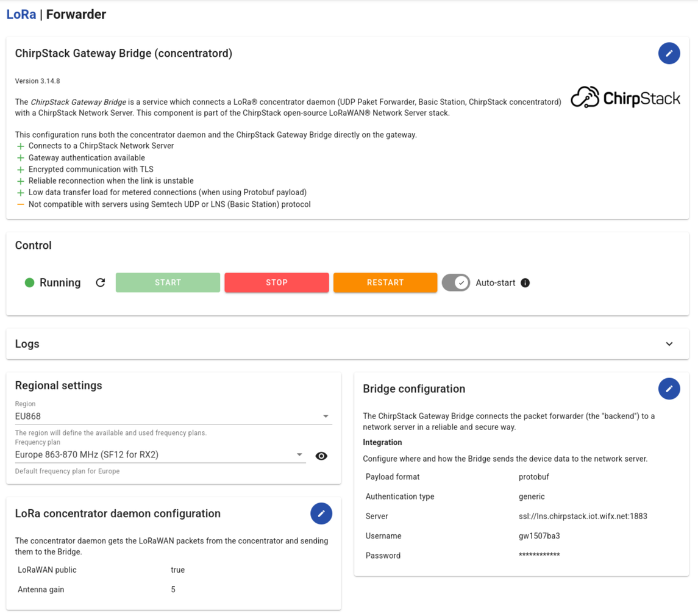Screen dimensions: 698x616
Task: Click the LoRa breadcrumb link
Action: (x=21, y=15)
